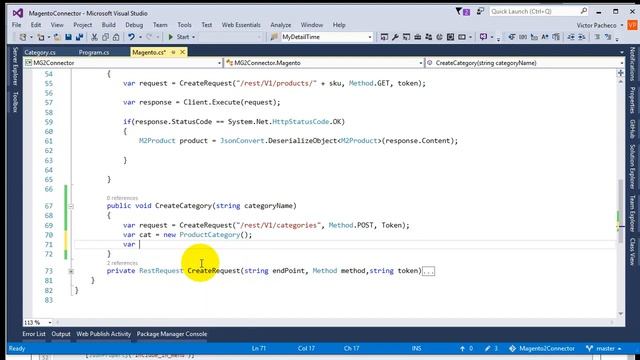640x360 pixels.
Task: Open the File menu
Action: click(16, 25)
